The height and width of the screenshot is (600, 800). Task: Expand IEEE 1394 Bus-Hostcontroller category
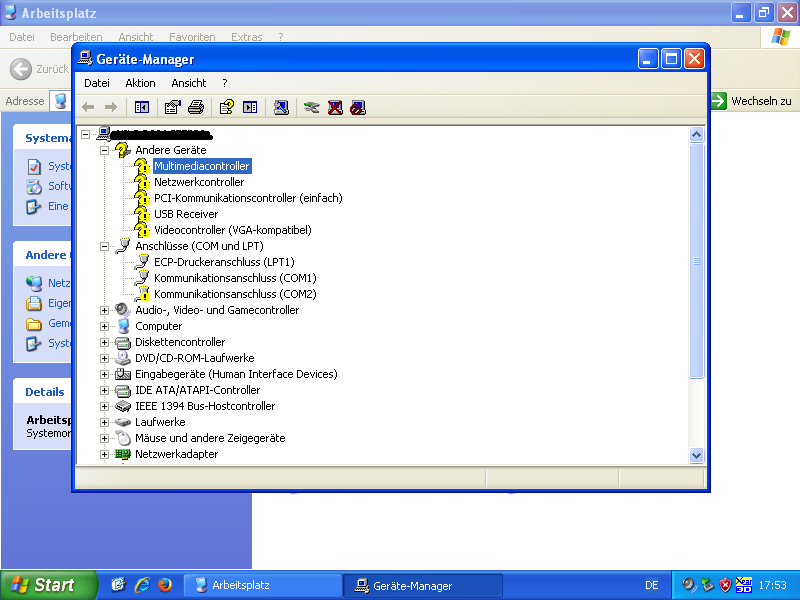[105, 407]
